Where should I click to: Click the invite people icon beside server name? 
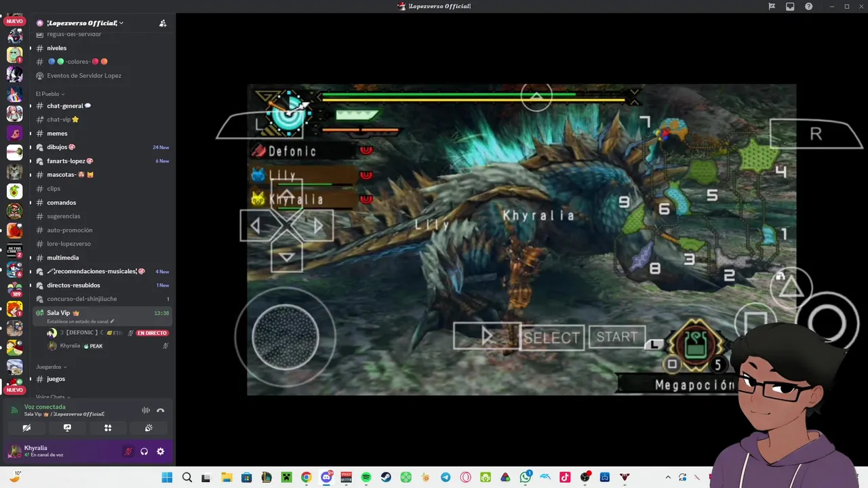pos(163,23)
